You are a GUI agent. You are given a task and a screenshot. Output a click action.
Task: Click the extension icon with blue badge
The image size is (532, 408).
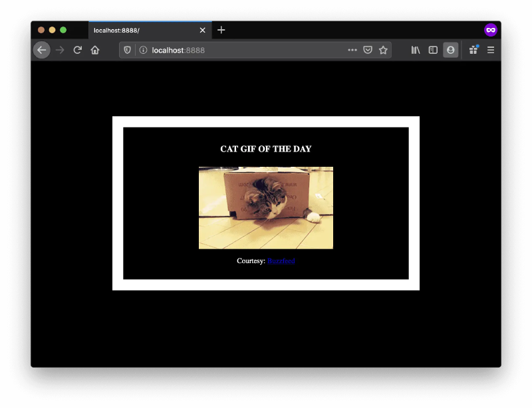[x=473, y=50]
